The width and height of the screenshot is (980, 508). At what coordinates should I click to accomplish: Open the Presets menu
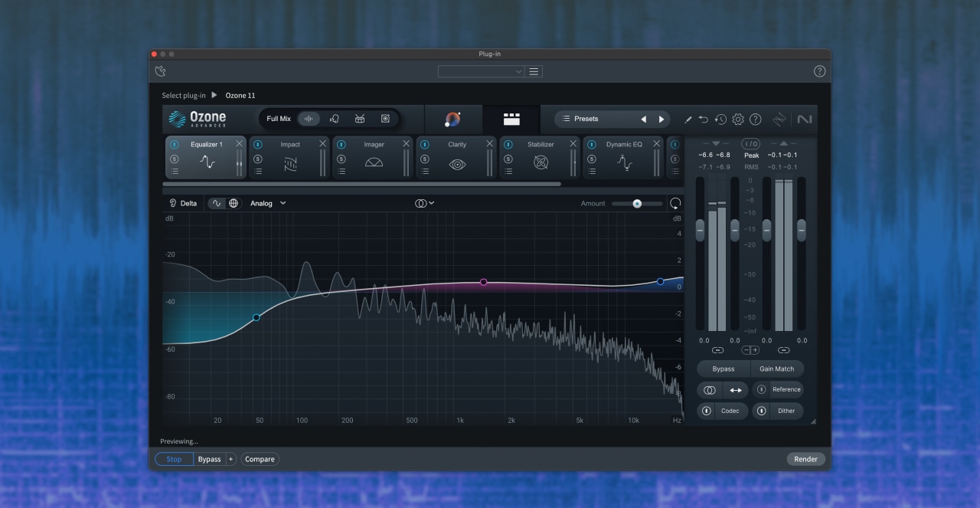pyautogui.click(x=588, y=119)
